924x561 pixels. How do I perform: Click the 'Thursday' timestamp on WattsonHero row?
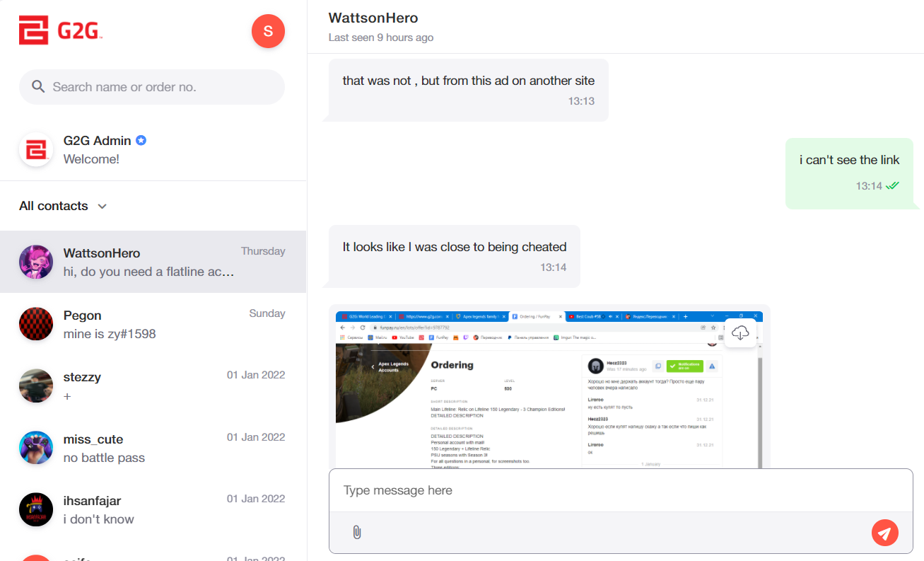click(x=263, y=251)
